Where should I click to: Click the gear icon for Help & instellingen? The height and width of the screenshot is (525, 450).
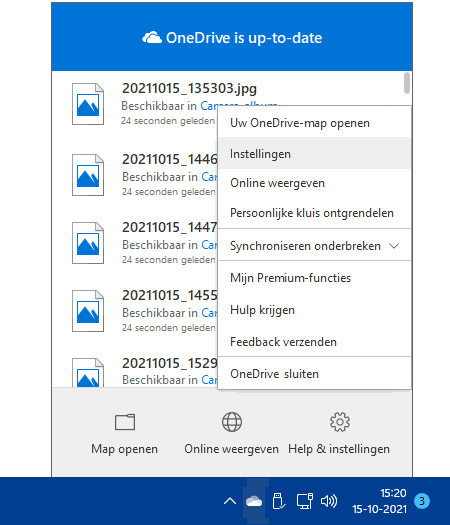(x=340, y=422)
